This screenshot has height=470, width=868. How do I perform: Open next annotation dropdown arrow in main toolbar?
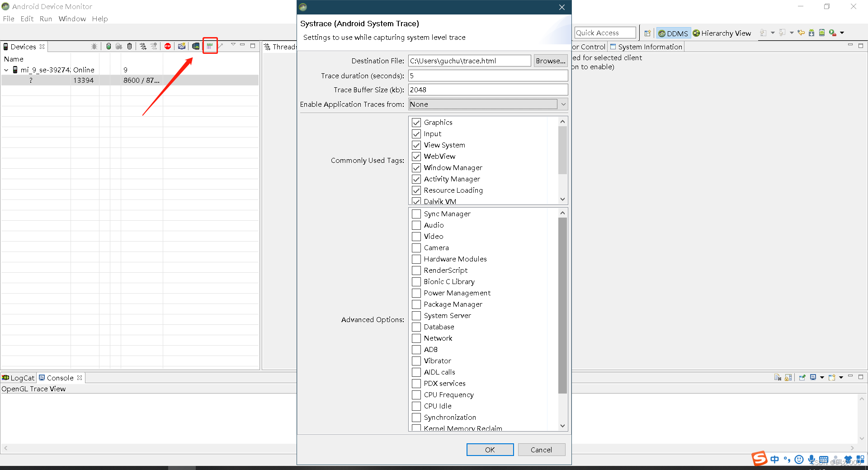[773, 33]
